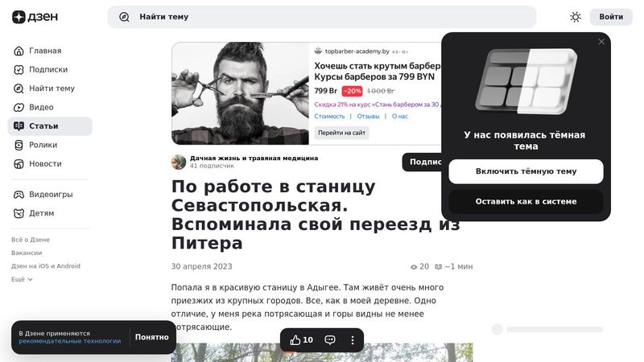The width and height of the screenshot is (644, 362).
Task: Focus the Найти тему search field
Action: 321,17
